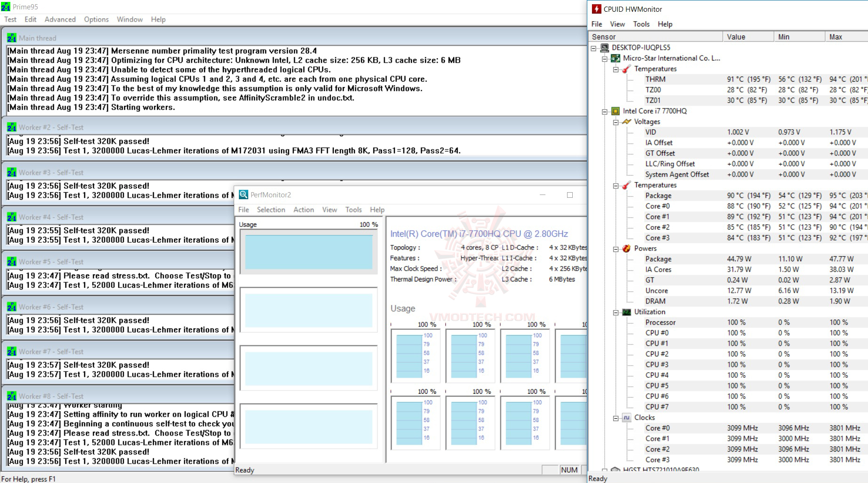868x483 pixels.
Task: Click the Min column header
Action: [x=800, y=37]
